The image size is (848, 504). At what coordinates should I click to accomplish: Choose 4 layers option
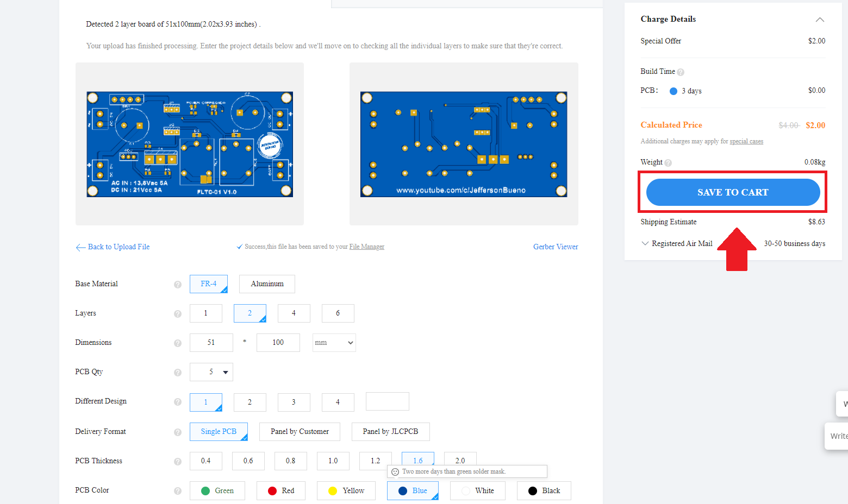294,313
